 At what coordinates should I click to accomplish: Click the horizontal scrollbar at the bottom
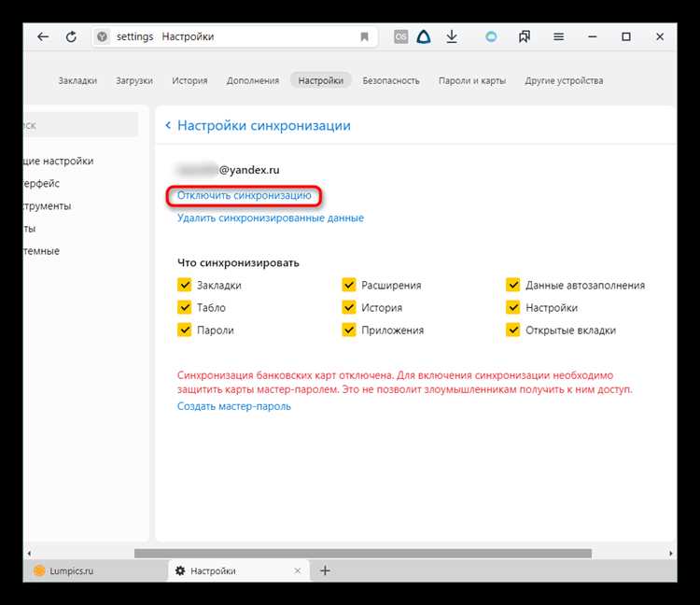click(362, 553)
